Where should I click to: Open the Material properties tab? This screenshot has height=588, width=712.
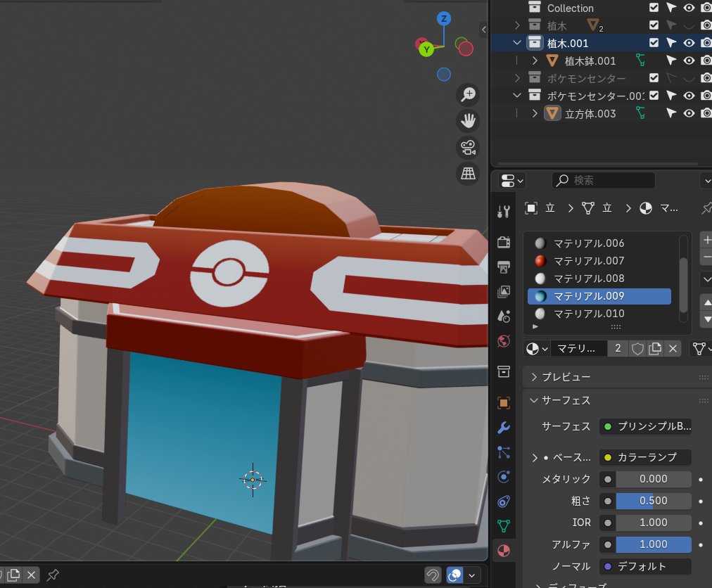(x=504, y=551)
